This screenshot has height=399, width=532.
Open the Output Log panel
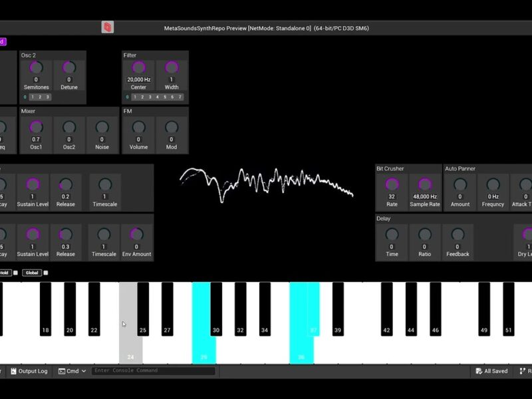[x=29, y=371]
